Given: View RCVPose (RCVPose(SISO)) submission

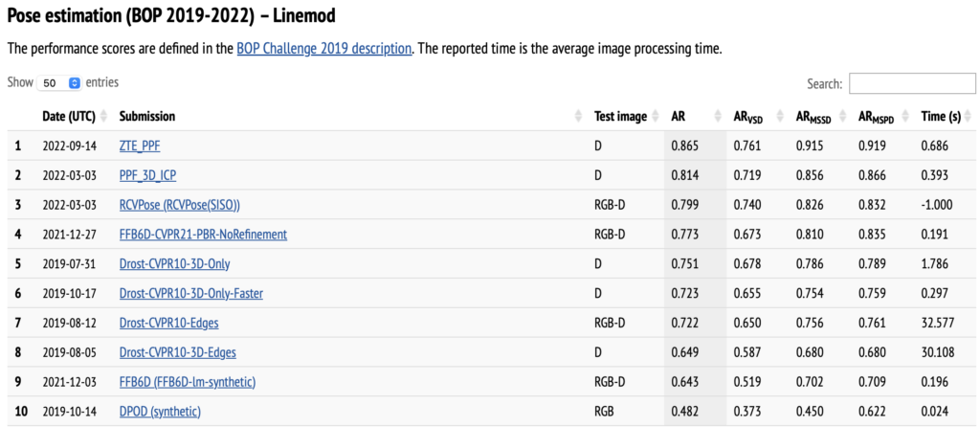Looking at the screenshot, I should pos(179,205).
